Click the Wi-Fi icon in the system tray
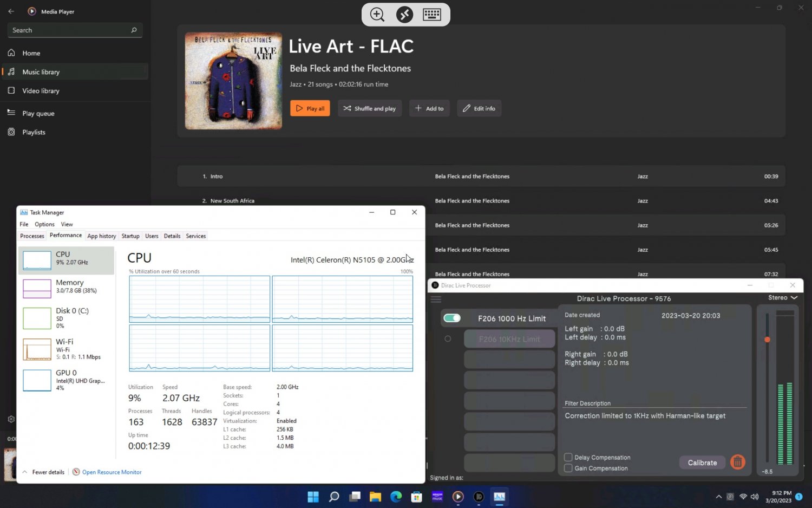 [743, 497]
